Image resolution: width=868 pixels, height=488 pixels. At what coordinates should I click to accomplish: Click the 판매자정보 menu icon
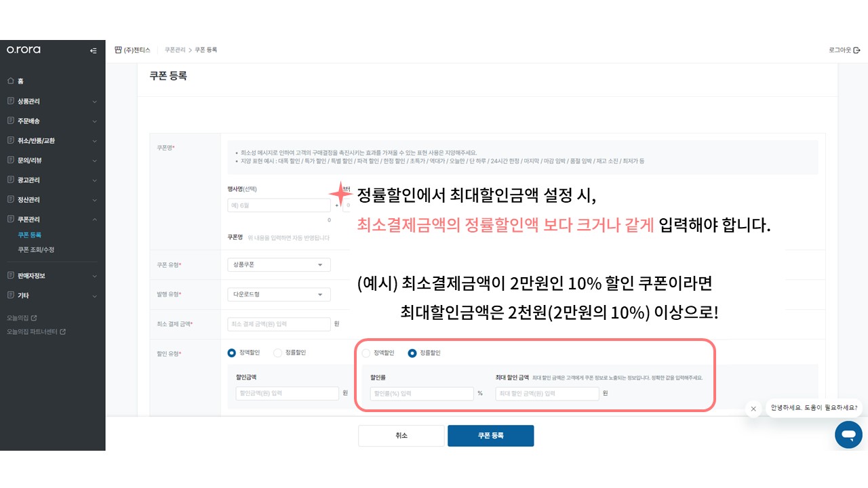[x=10, y=276]
